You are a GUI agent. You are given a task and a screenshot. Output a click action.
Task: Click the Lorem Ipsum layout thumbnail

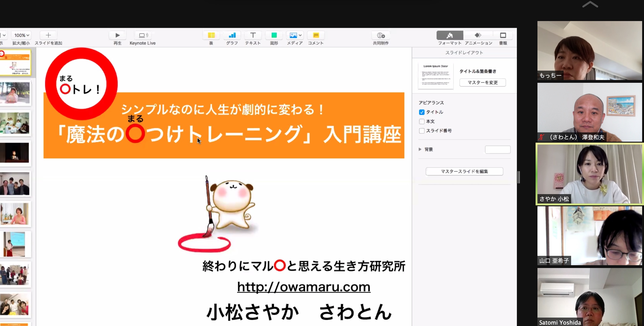[x=436, y=76]
